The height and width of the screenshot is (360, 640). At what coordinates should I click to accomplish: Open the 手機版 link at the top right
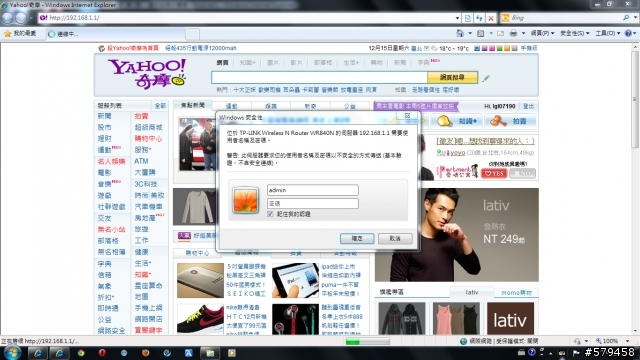click(x=529, y=48)
